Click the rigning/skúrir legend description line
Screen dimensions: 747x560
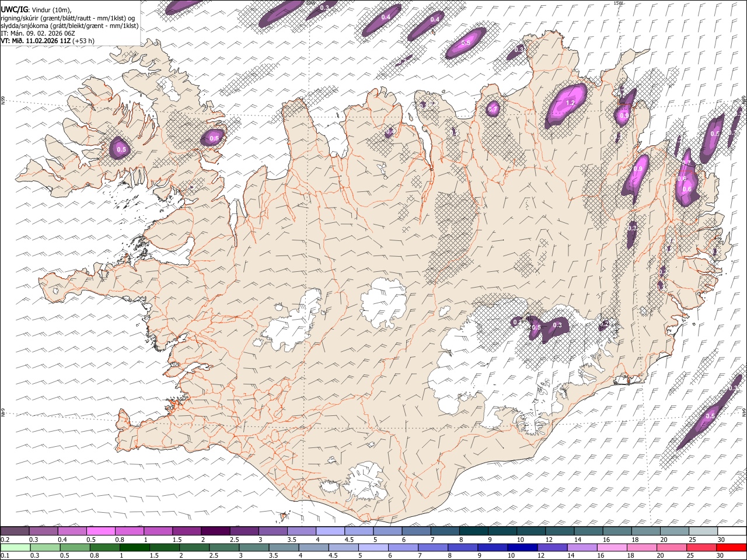[68, 18]
